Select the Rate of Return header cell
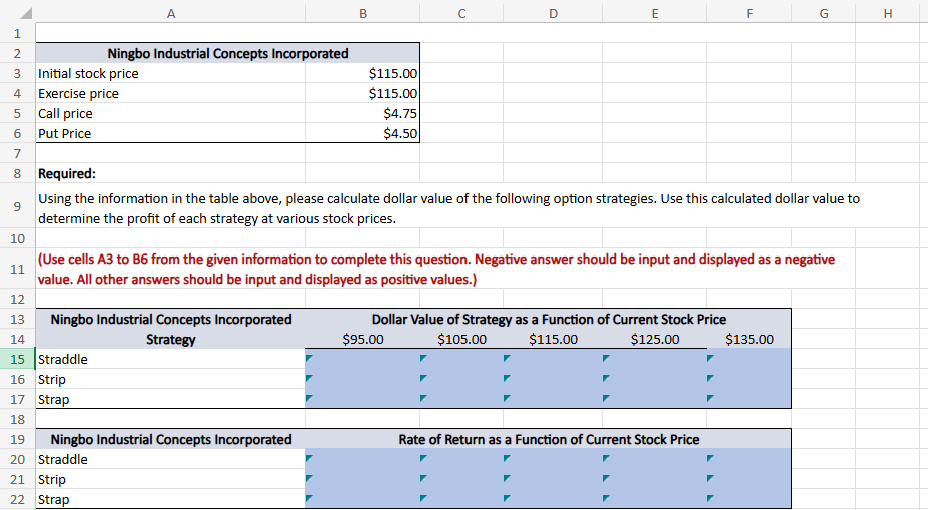928x510 pixels. point(549,440)
